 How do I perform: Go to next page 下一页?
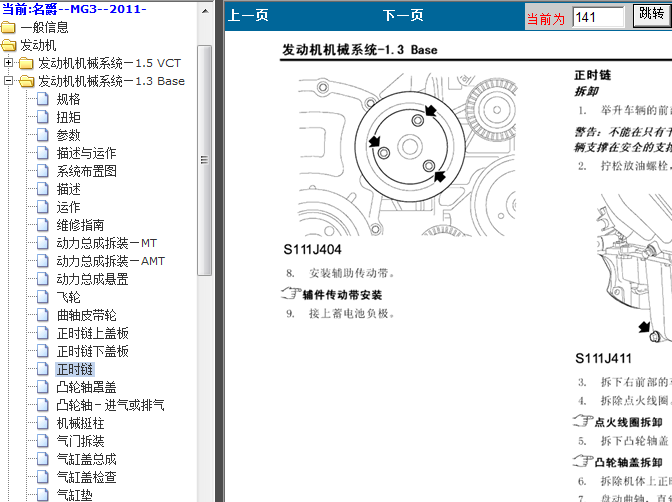[x=403, y=15]
